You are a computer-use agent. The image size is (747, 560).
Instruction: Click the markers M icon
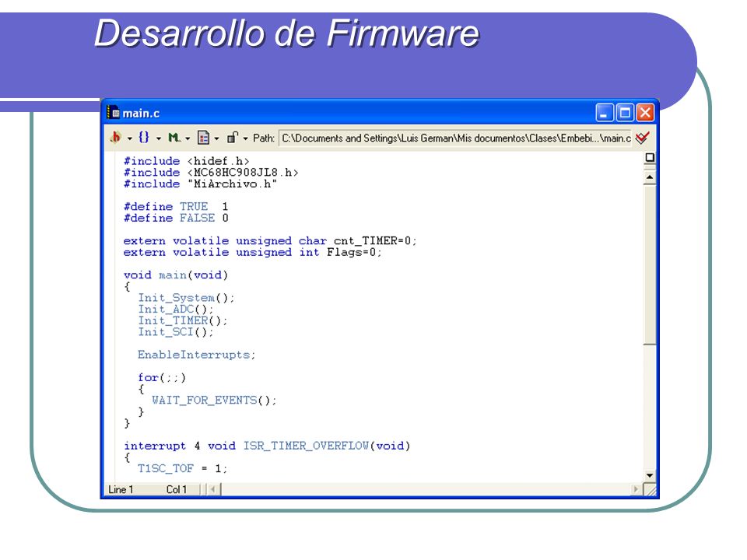pyautogui.click(x=174, y=138)
